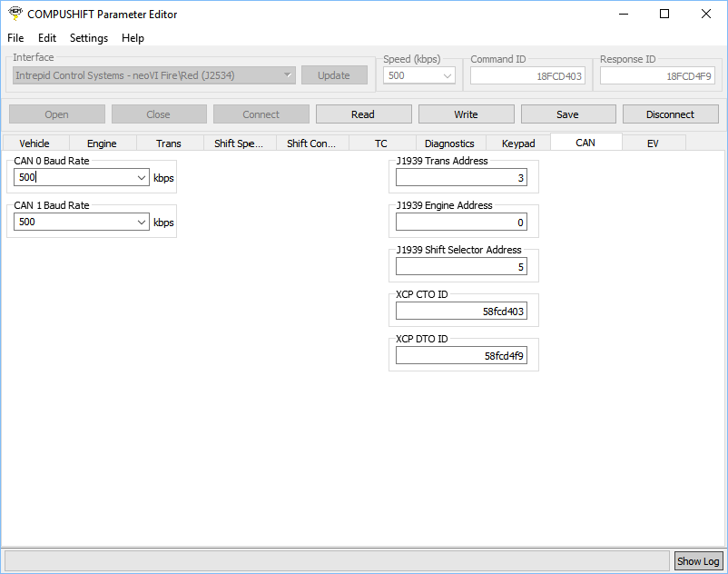Edit the J1939 Shift Selector Address field
This screenshot has height=574, width=728.
tap(461, 267)
